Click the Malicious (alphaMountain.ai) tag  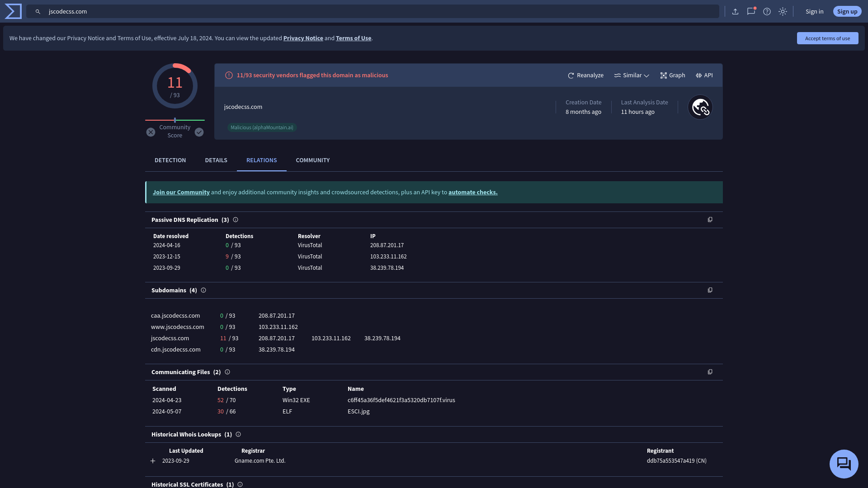(x=262, y=128)
